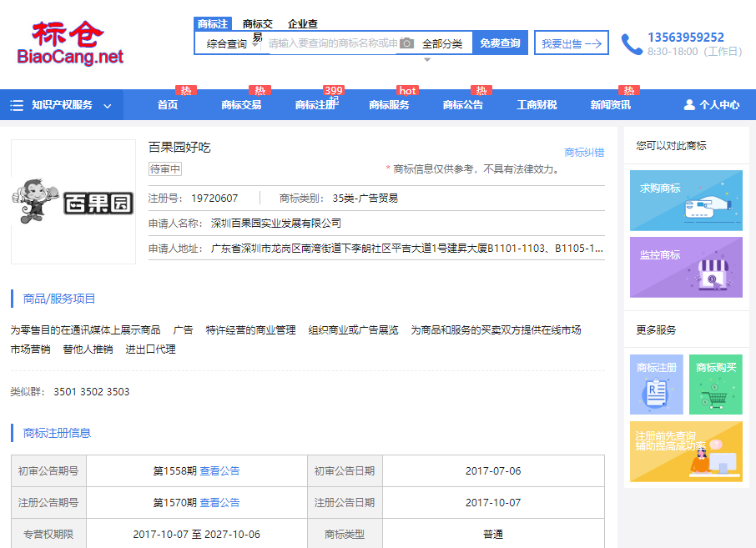This screenshot has width=756, height=548.
Task: Click the 商标纠错 link
Action: [584, 153]
